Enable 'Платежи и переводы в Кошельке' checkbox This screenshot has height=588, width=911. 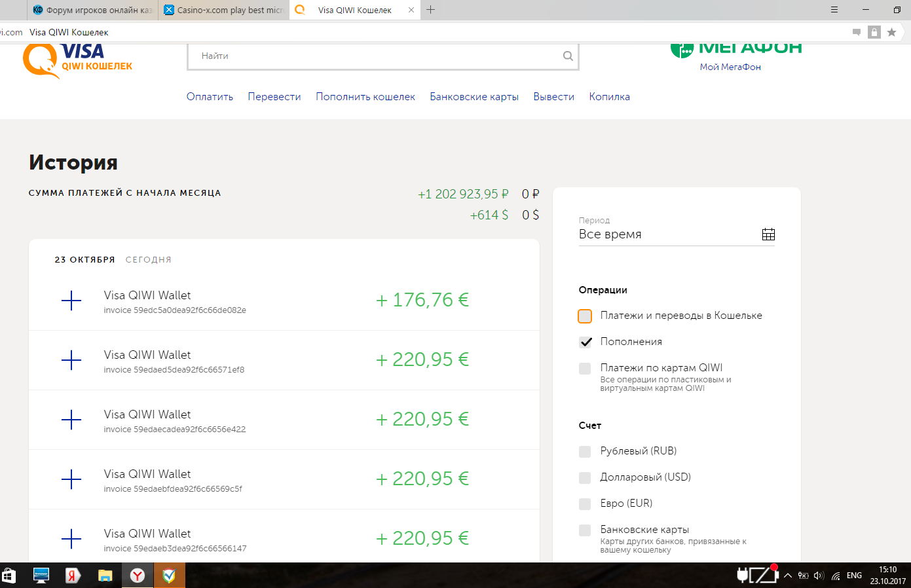(585, 316)
